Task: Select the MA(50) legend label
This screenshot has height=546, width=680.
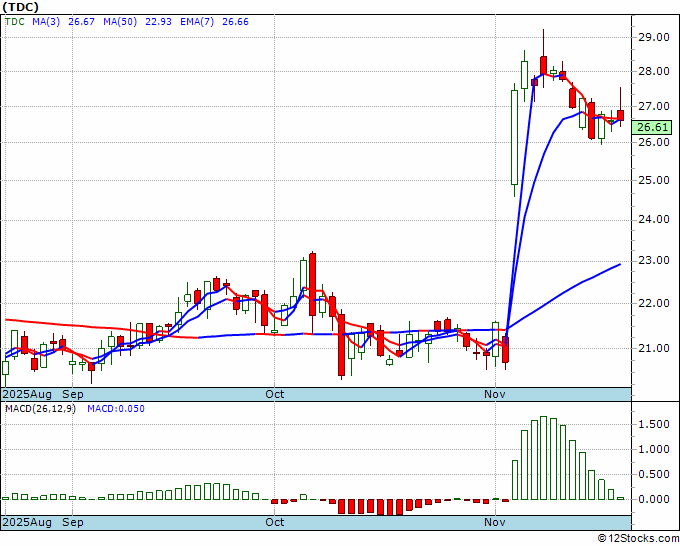Action: 120,21
